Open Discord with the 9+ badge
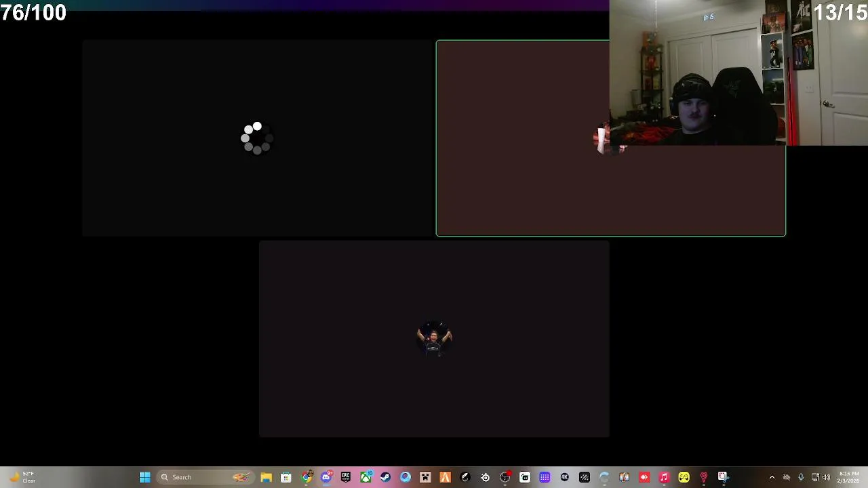 tap(326, 477)
